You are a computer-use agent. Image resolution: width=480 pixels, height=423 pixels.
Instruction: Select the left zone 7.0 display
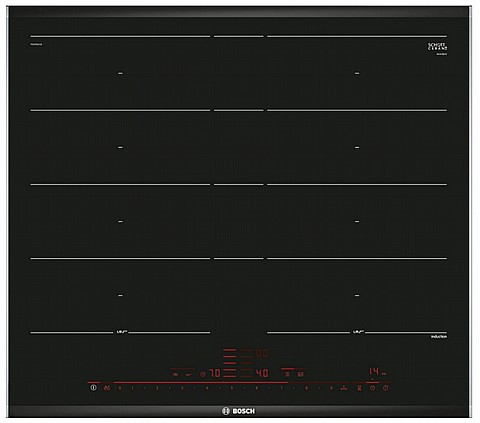[215, 373]
